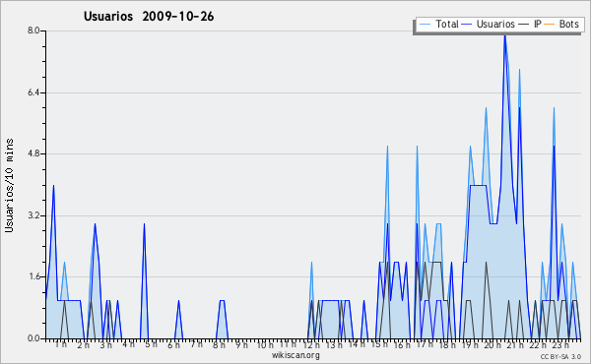Click the 4.8 y-axis value
Screen dimensions: 591x364
point(33,153)
